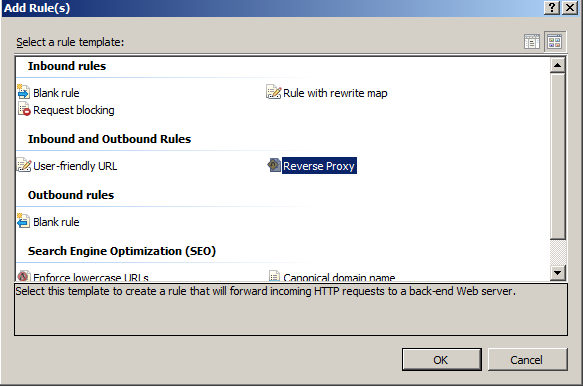
Task: Select the Reverse Proxy template label
Action: (x=319, y=166)
